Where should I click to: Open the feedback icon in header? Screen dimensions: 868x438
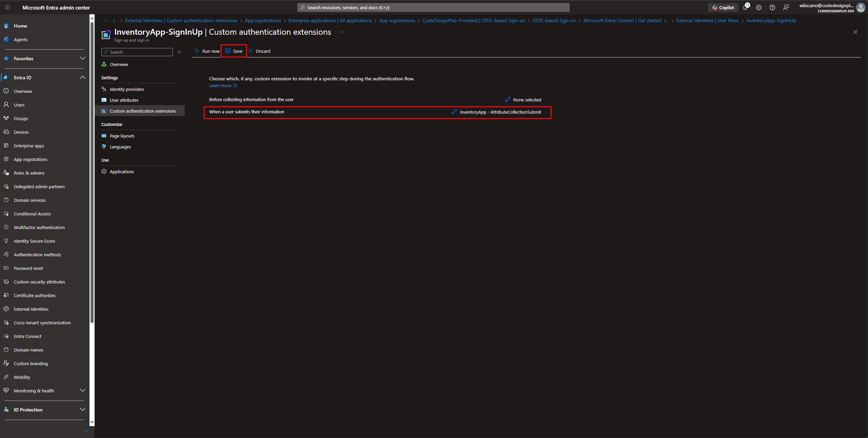(x=786, y=7)
